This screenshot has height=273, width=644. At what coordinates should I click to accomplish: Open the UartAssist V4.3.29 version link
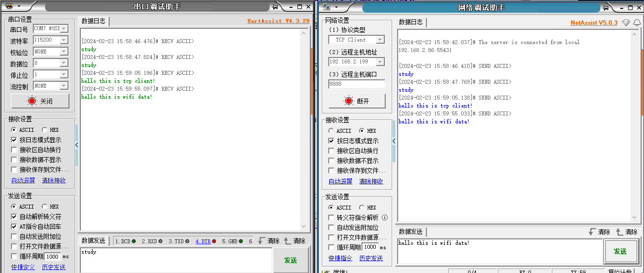pyautogui.click(x=278, y=21)
